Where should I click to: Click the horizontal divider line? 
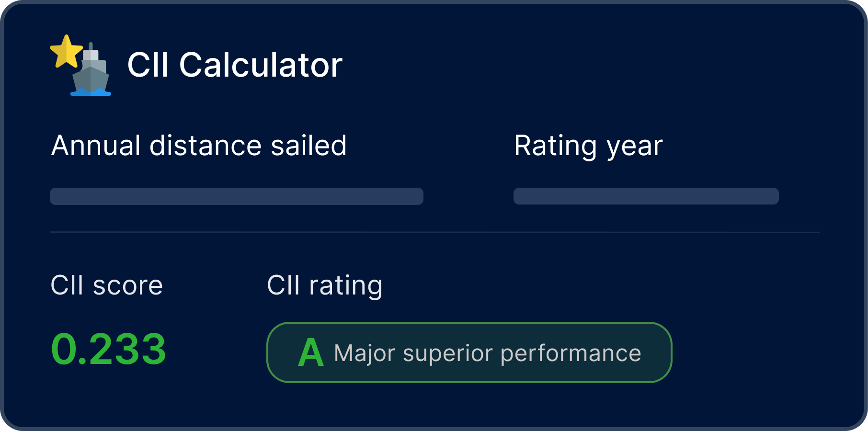(434, 232)
